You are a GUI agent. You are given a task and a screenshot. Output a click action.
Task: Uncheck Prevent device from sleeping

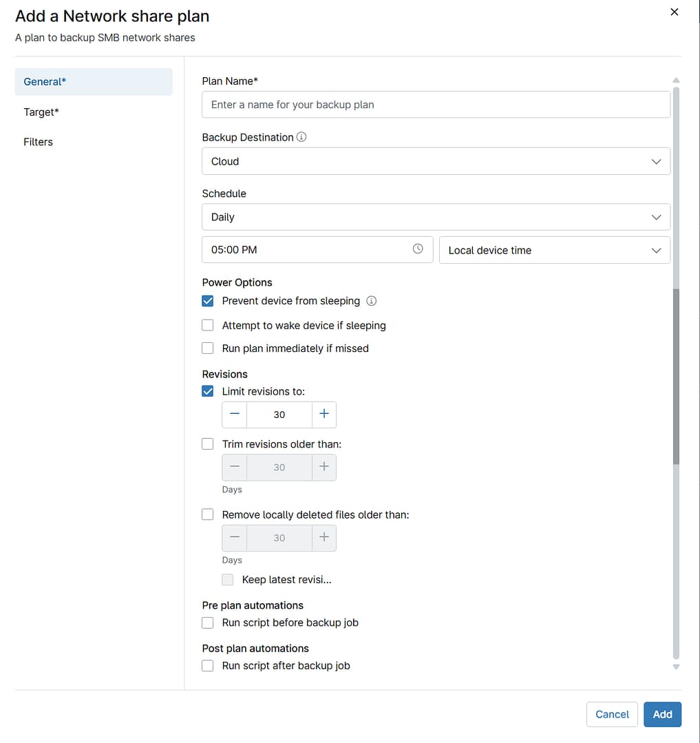click(x=208, y=301)
